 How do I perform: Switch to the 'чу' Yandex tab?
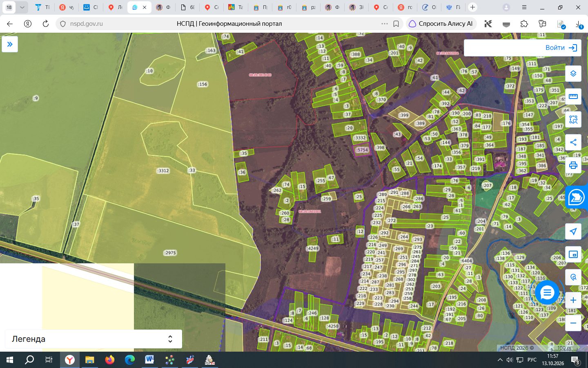[x=67, y=7]
